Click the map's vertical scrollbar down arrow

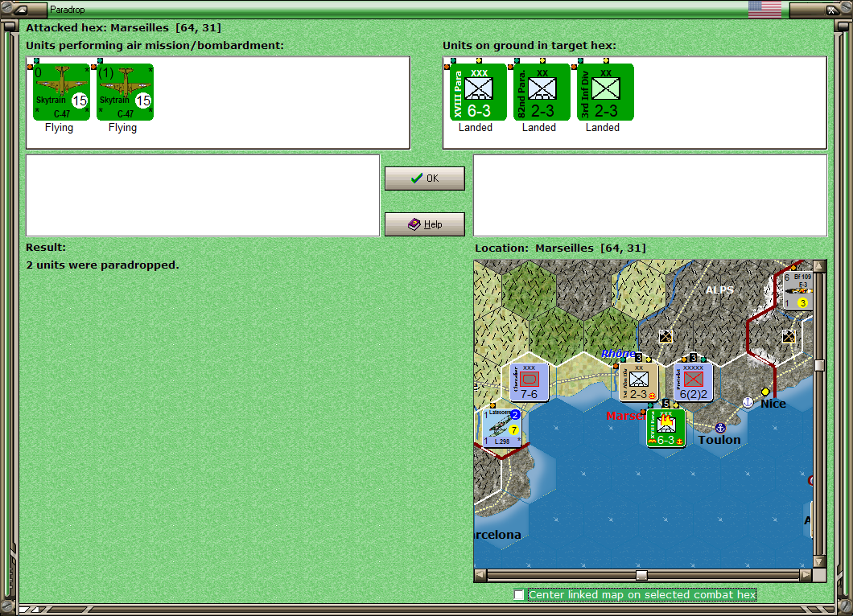(x=820, y=561)
